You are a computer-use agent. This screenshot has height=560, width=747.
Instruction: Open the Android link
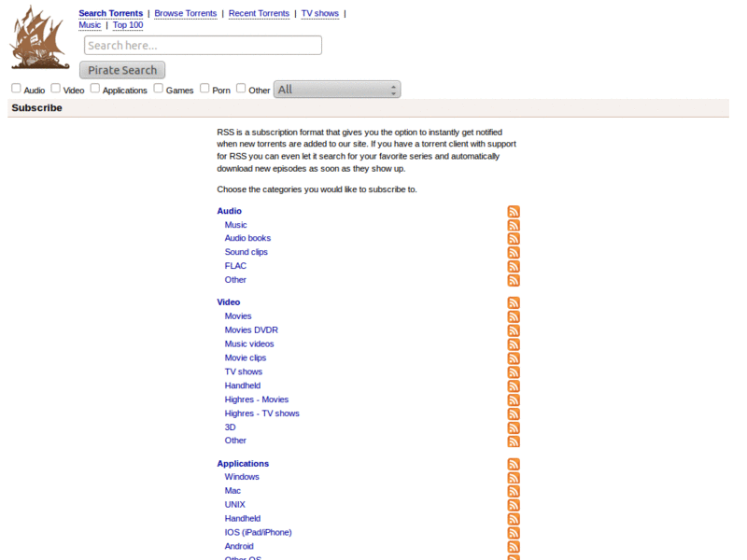pyautogui.click(x=239, y=546)
